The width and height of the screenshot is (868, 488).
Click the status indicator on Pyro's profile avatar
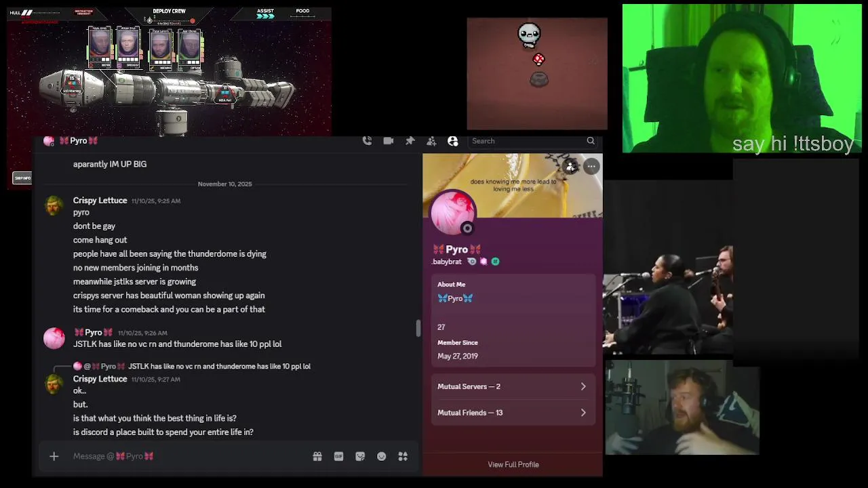coord(467,228)
